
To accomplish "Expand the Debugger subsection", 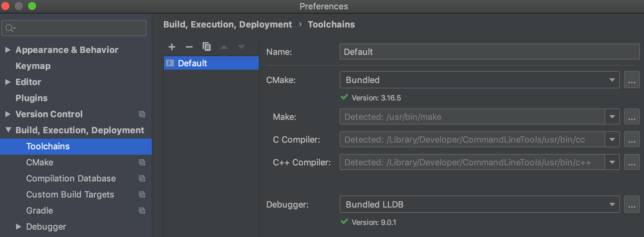I will 19,227.
